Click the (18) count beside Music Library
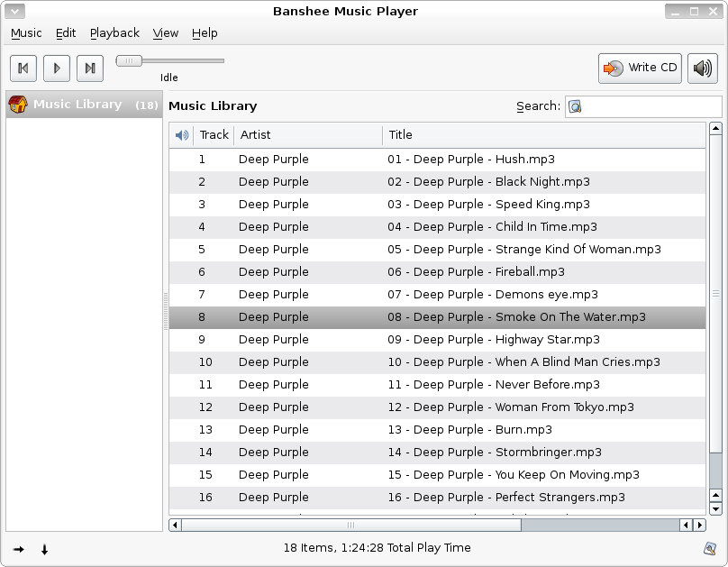Viewport: 728px width, 567px height. click(x=147, y=105)
